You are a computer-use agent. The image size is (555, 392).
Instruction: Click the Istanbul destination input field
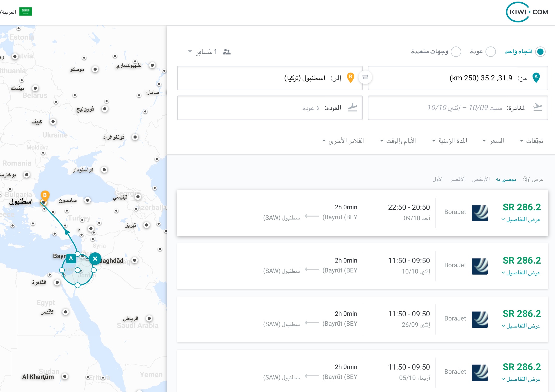coord(270,78)
